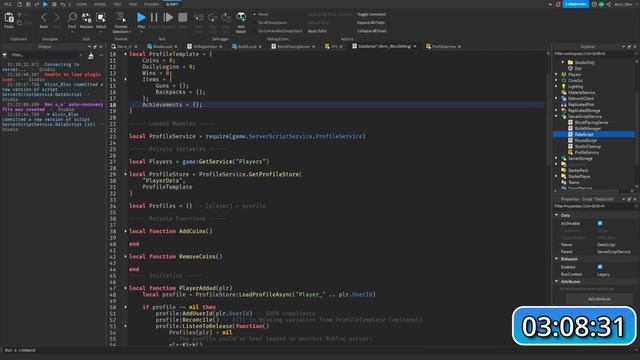640x360 pixels.
Task: Click the Select tool icon
Action: coord(100,17)
